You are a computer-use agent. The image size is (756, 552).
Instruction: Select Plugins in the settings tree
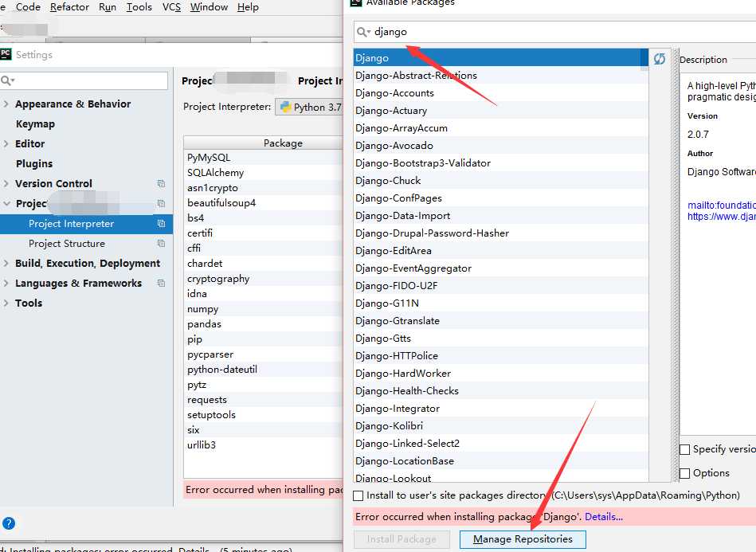[x=34, y=164]
